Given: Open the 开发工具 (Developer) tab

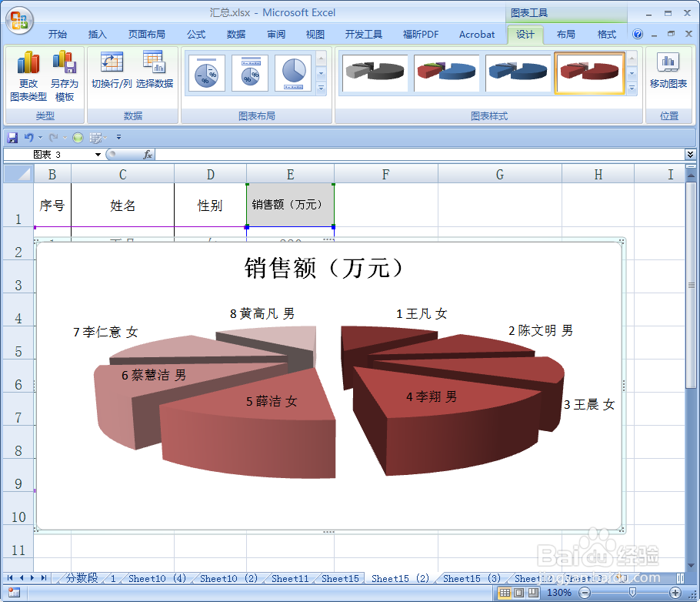Looking at the screenshot, I should coord(364,35).
